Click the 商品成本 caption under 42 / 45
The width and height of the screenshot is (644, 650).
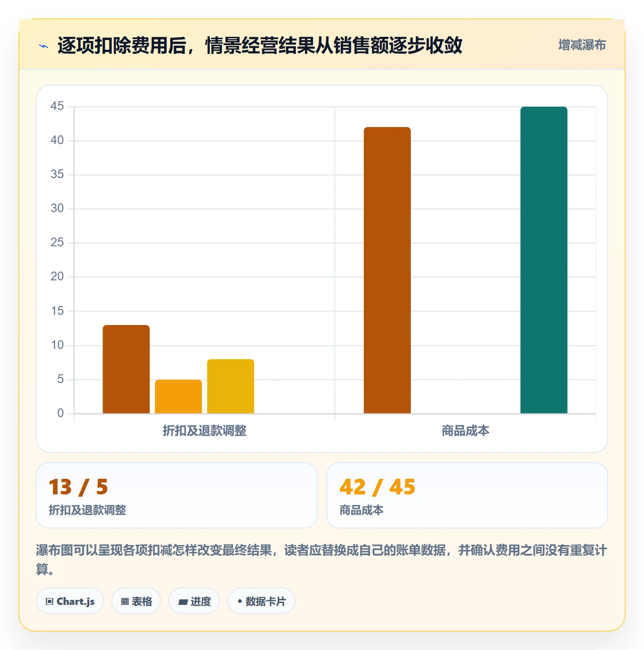[x=362, y=510]
